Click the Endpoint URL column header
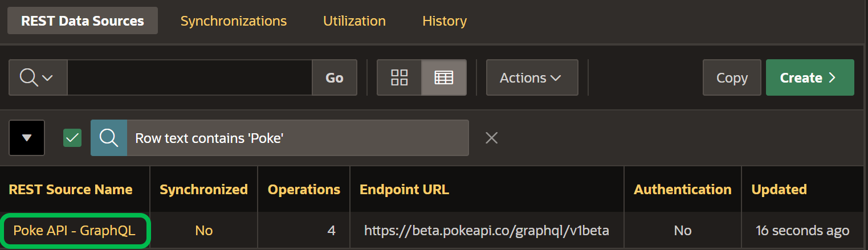This screenshot has height=250, width=868. (x=405, y=190)
